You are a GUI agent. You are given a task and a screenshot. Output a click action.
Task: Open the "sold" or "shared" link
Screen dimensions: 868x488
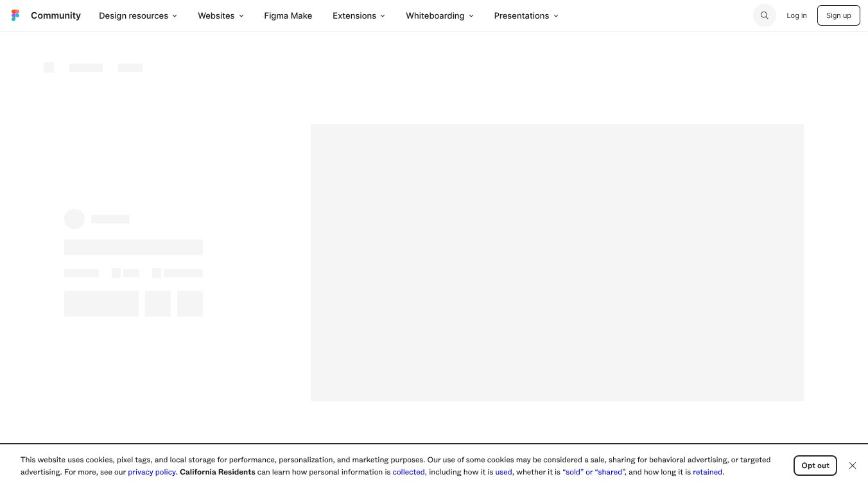pos(594,472)
